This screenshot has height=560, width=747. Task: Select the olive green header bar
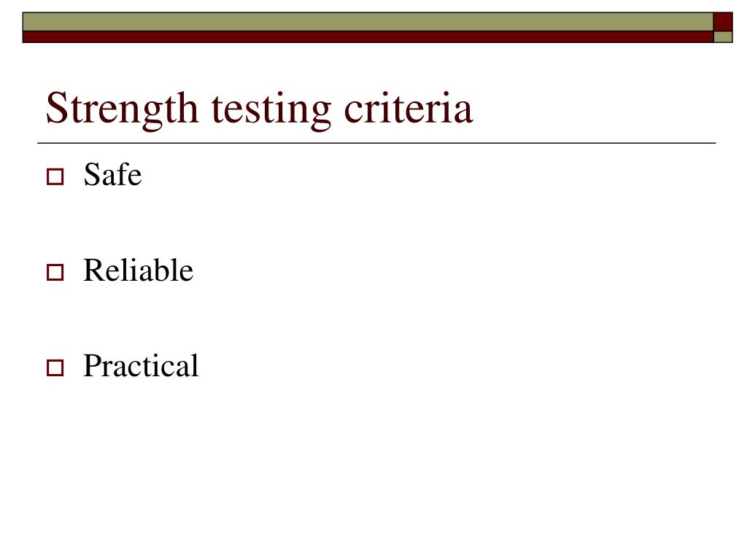[368, 22]
